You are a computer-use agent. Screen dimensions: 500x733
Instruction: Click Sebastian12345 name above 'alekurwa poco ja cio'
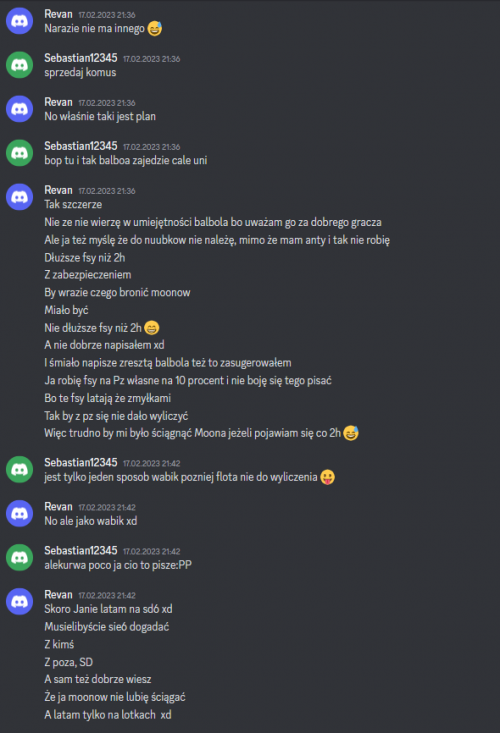point(81,551)
